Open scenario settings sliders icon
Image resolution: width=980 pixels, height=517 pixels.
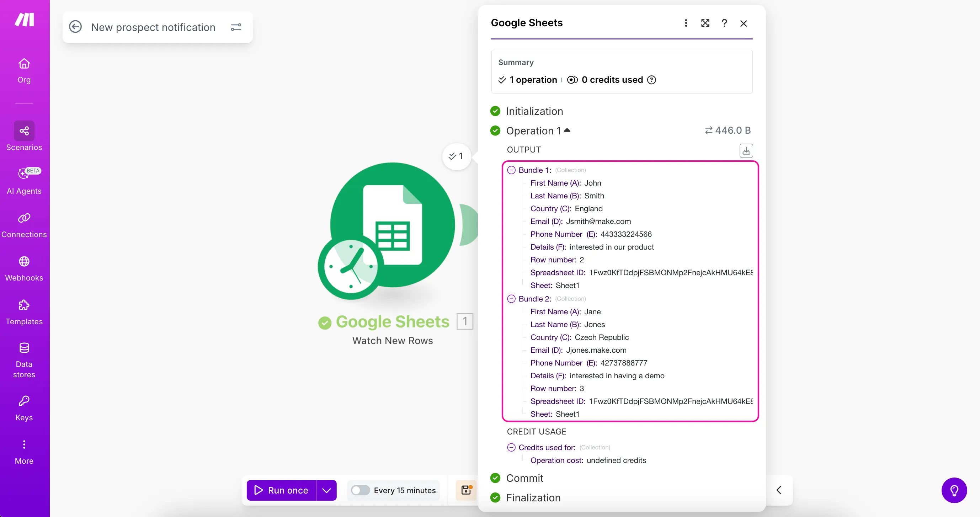(x=236, y=27)
